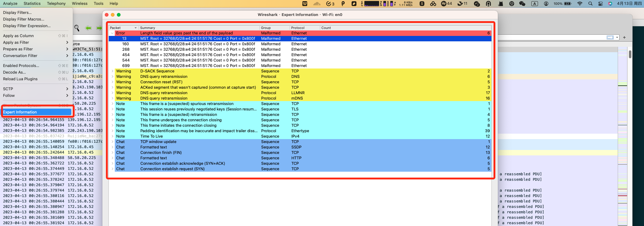The image size is (644, 226).
Task: Click the green forward arrow in Wireshark toolbar
Action: (99, 28)
